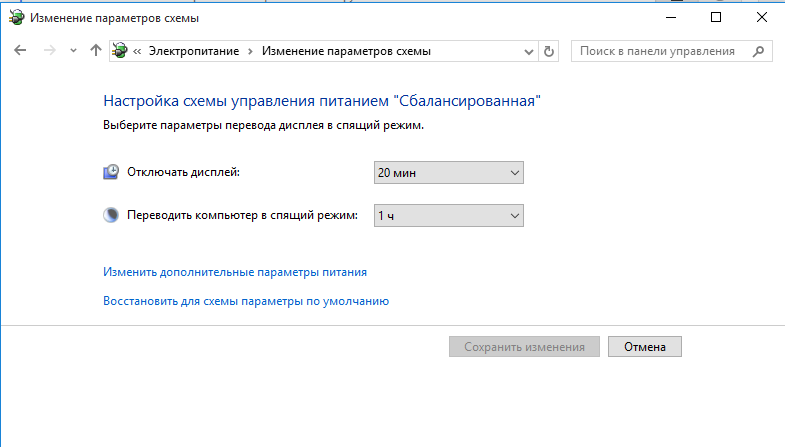
Task: Click the monitor icon beside Отключать дисплей
Action: [112, 172]
